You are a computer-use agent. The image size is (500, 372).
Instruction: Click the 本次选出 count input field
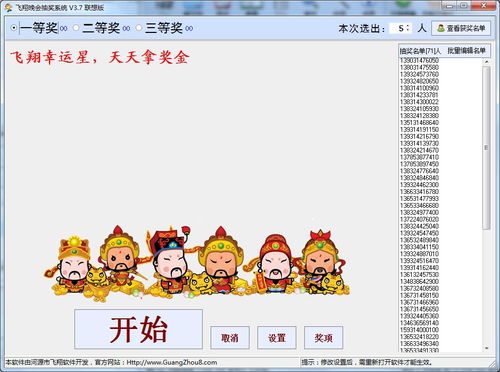[x=399, y=28]
